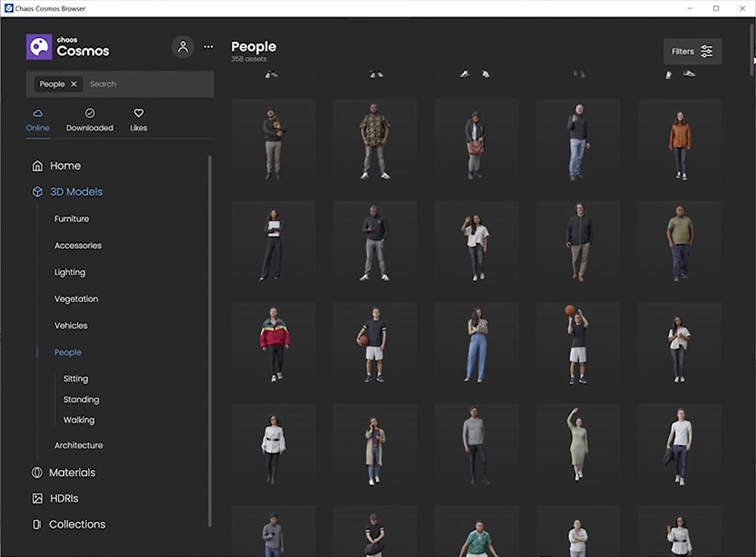Remove the People search tag

74,84
